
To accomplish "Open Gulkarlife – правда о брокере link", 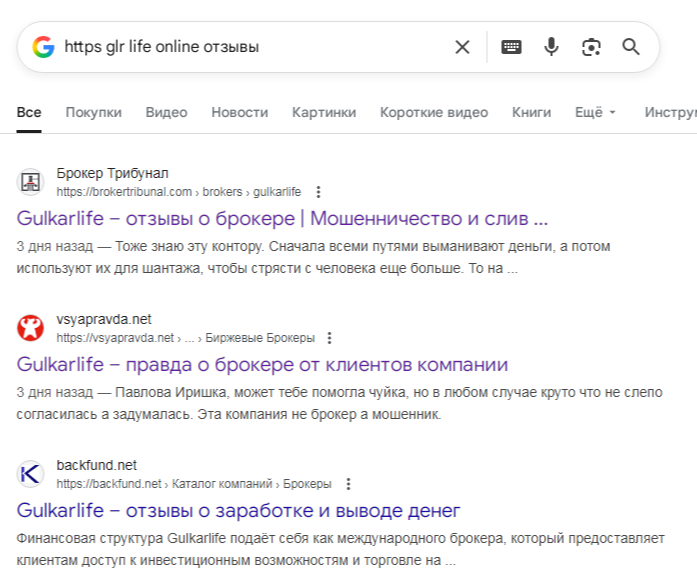I will (262, 365).
